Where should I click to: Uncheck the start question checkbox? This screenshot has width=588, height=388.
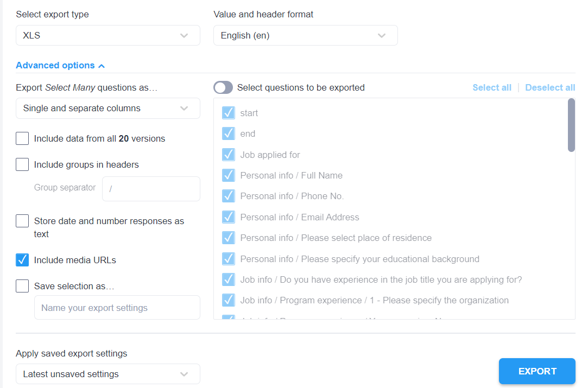pos(228,113)
